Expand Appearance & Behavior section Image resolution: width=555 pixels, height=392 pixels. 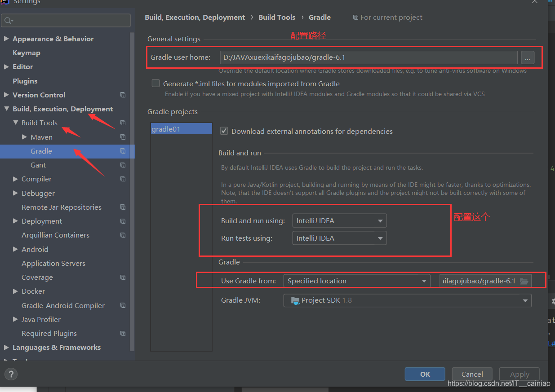pos(6,39)
